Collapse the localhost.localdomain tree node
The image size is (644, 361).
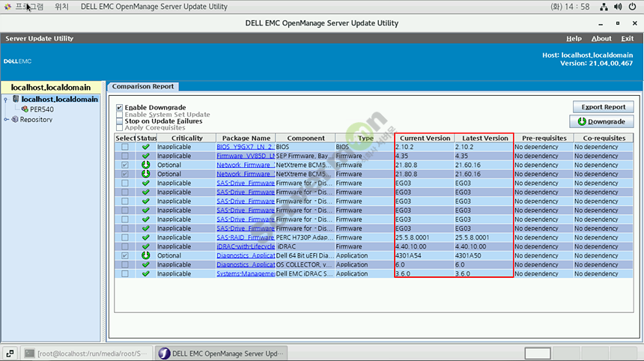6,100
